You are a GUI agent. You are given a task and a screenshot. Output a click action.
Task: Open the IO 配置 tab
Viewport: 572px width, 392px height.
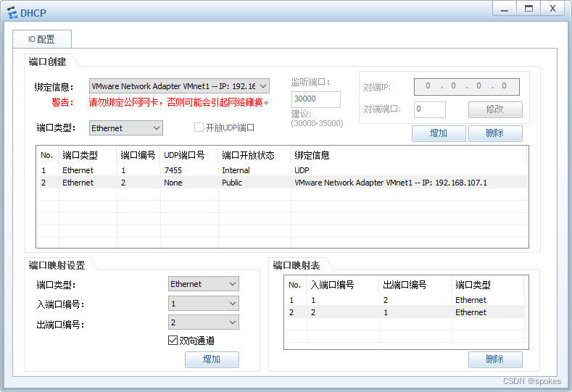(x=42, y=39)
